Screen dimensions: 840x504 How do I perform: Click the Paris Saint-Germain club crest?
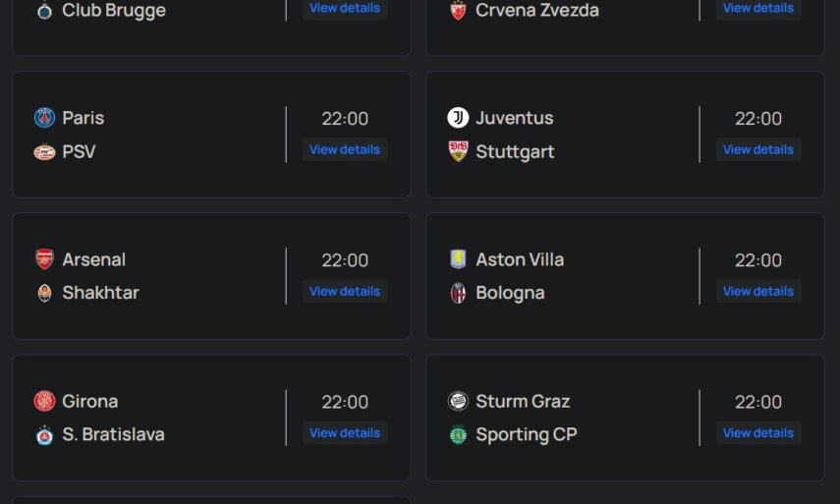44,118
